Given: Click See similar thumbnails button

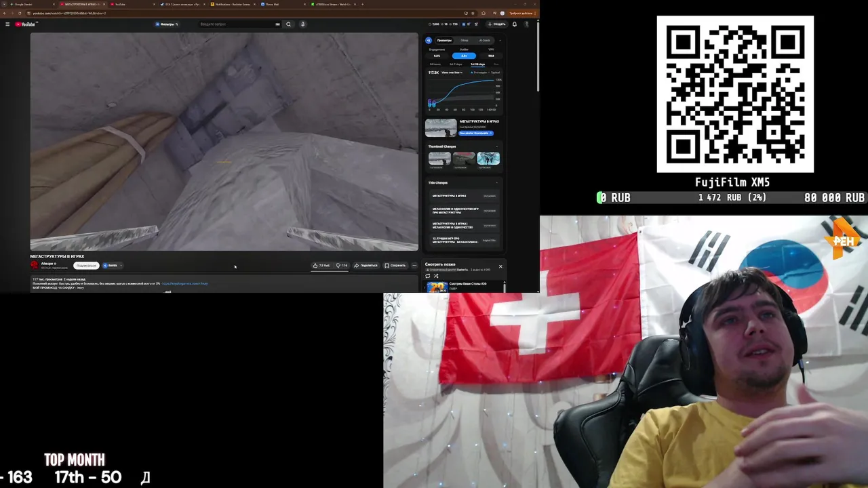Looking at the screenshot, I should coord(476,134).
